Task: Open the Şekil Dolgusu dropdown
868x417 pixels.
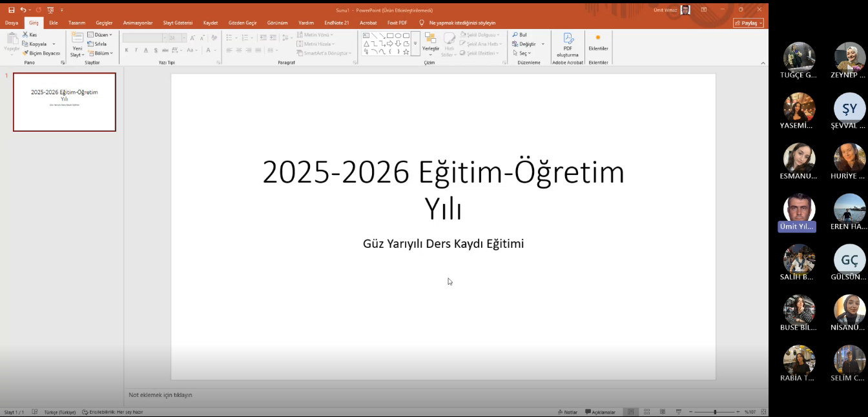Action: (x=481, y=35)
